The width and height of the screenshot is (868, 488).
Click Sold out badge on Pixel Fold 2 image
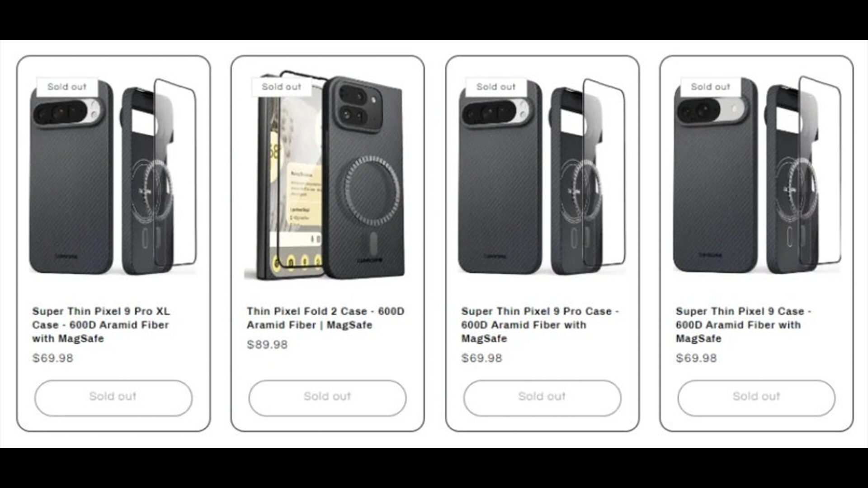tap(281, 87)
